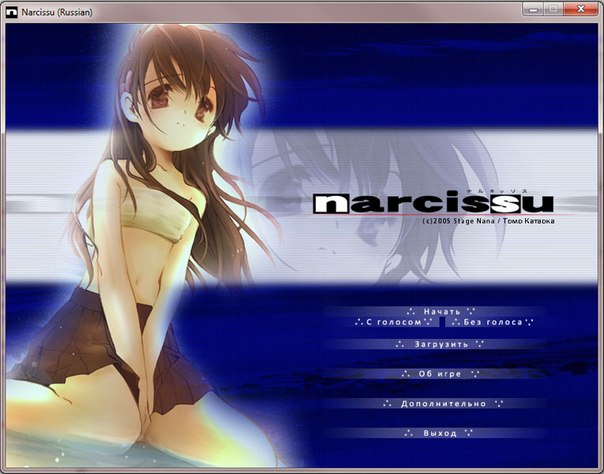Click the narcissu title logo
Image resolution: width=604 pixels, height=474 pixels.
(433, 203)
